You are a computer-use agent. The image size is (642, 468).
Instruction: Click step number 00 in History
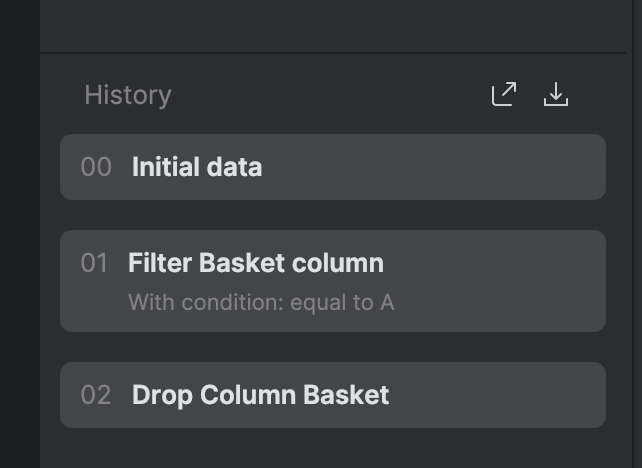pyautogui.click(x=96, y=167)
